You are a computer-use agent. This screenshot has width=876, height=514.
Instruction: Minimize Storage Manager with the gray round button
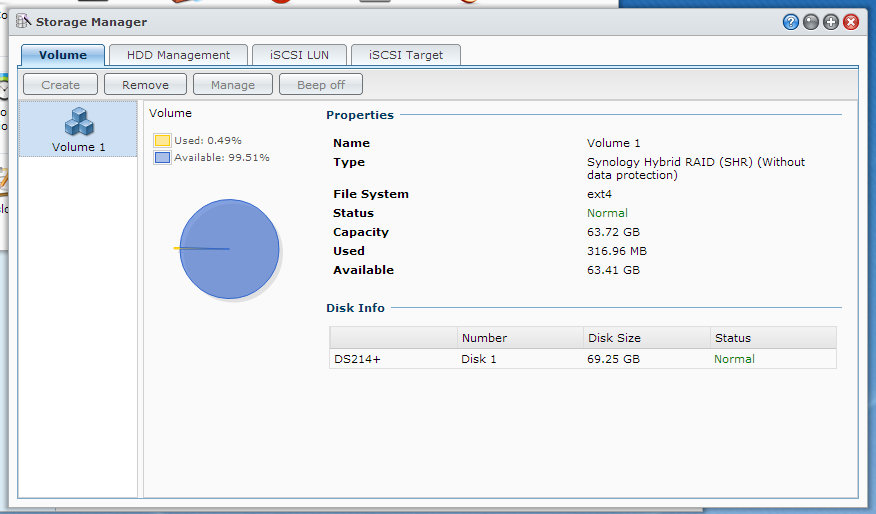811,22
